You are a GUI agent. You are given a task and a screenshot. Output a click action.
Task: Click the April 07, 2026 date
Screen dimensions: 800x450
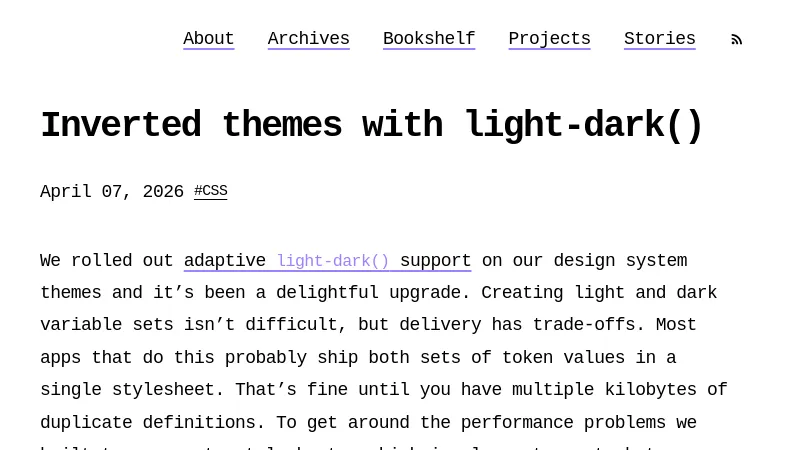coord(111,192)
